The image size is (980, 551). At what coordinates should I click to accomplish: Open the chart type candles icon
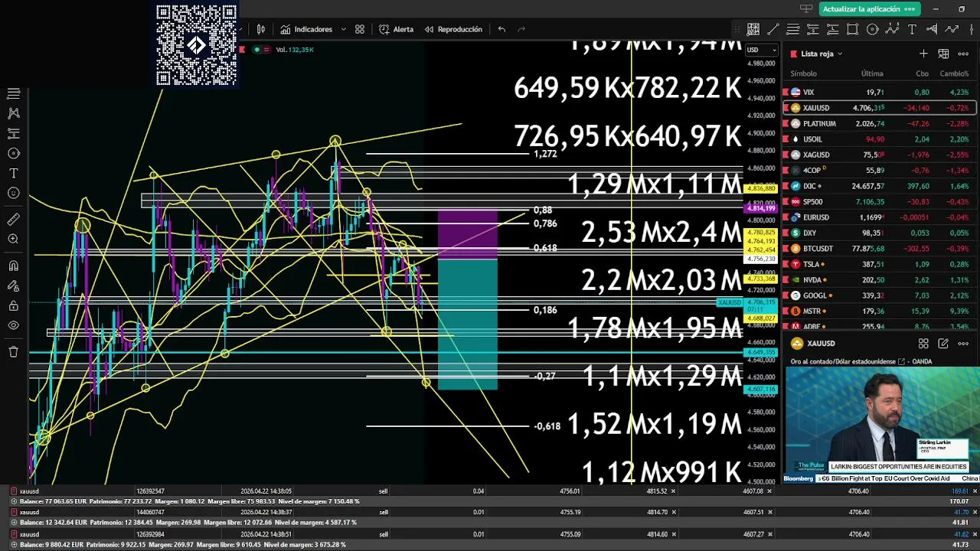click(261, 29)
